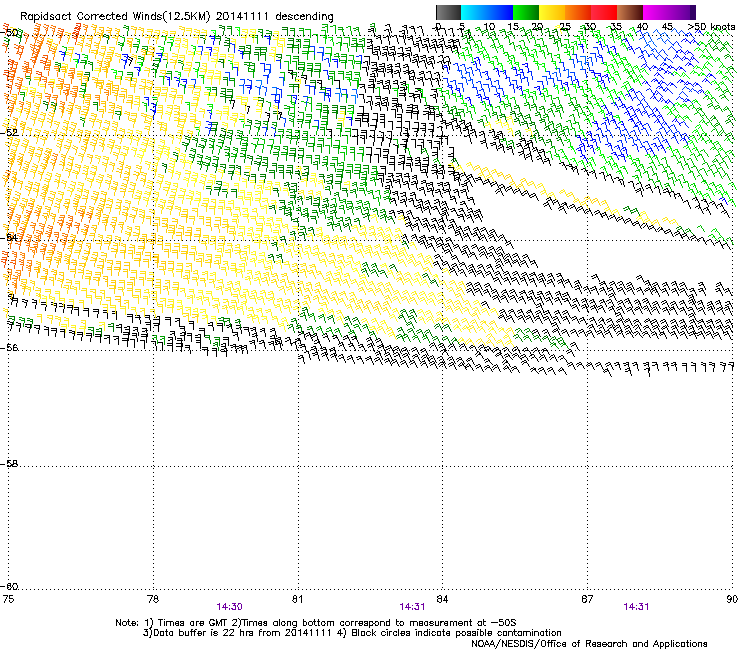Select the -58 latitude axis label
This screenshot has height=650, width=740.
[x=9, y=464]
